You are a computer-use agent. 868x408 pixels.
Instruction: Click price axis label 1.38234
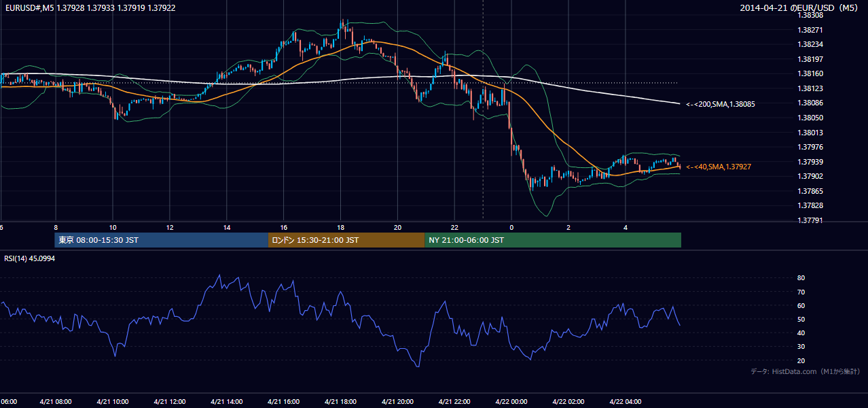[x=810, y=44]
